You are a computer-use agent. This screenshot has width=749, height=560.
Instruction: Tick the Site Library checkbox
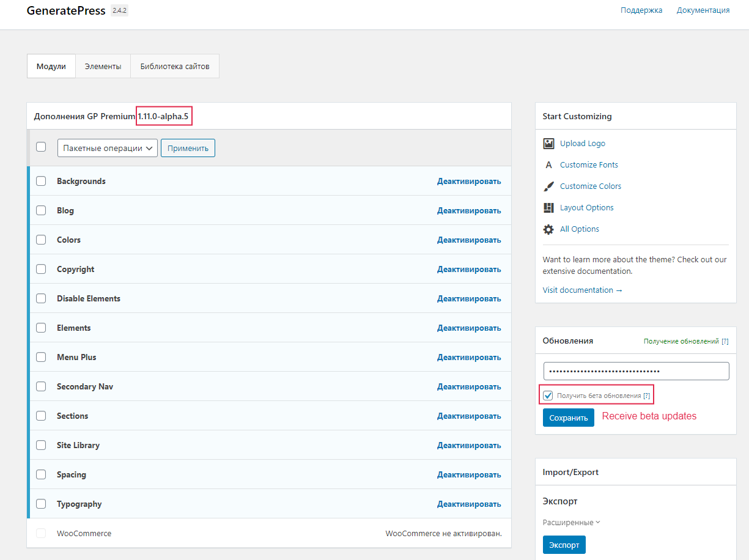tap(41, 445)
